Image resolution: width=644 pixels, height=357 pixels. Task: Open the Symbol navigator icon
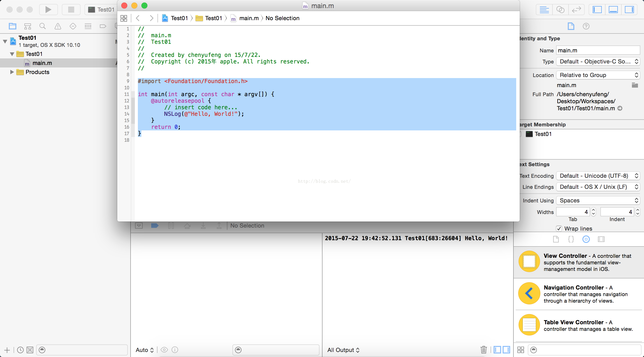click(x=28, y=26)
